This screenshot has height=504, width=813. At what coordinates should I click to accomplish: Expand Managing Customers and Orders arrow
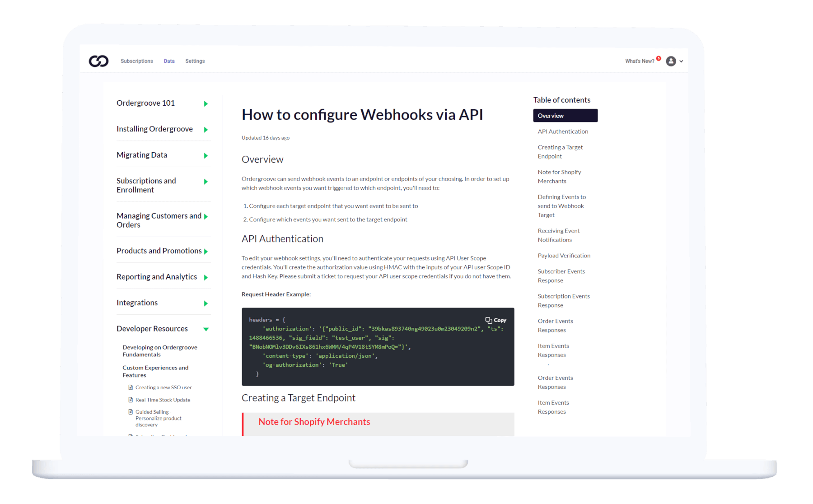(x=206, y=217)
